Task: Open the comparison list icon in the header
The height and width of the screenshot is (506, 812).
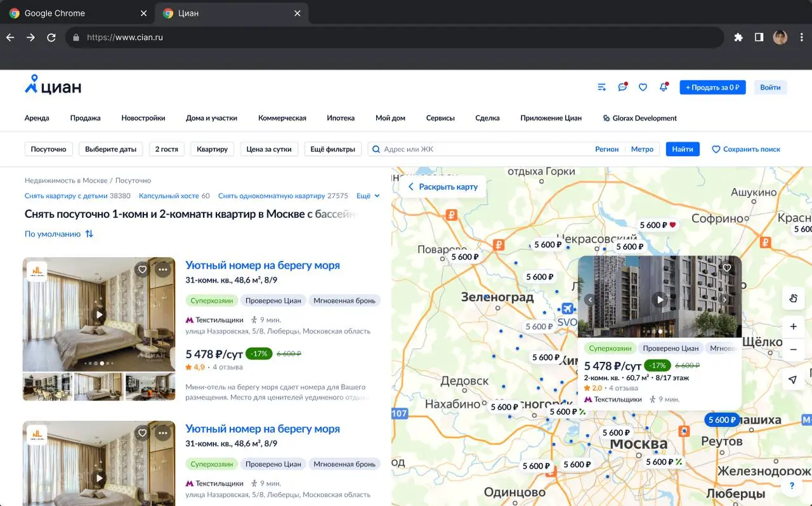Action: point(602,88)
